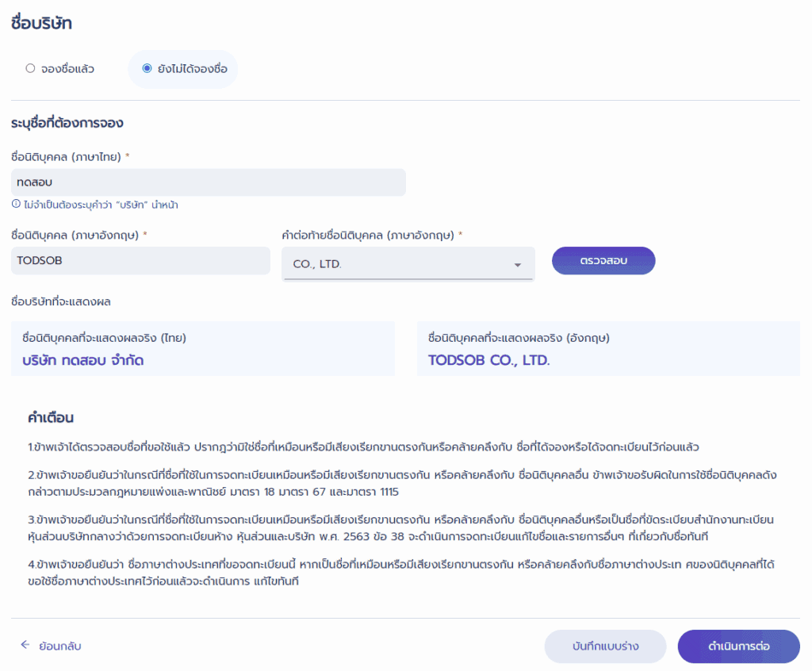Click the ระบุชื่อที่ต้องการจอง section heading
812x671 pixels.
click(x=67, y=124)
